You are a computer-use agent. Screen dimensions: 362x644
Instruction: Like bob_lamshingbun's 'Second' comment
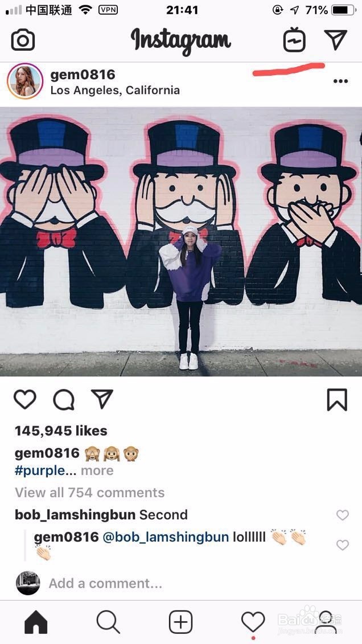click(342, 515)
